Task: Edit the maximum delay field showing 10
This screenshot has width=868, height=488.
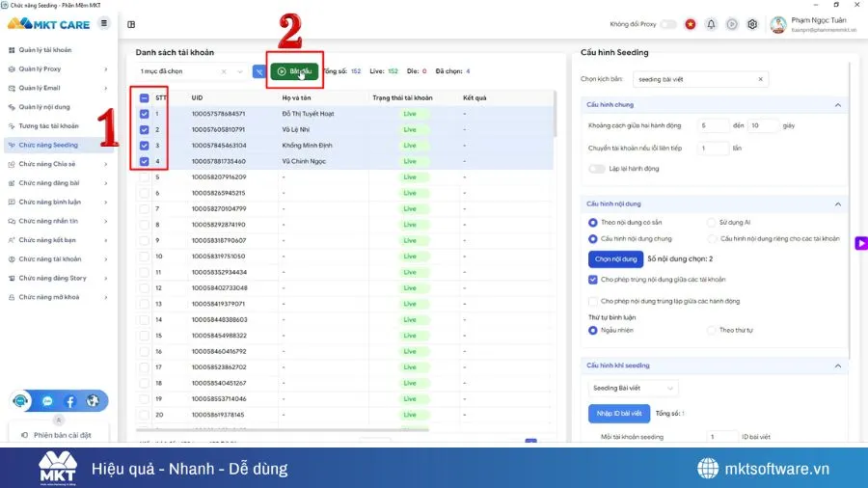Action: (x=763, y=125)
